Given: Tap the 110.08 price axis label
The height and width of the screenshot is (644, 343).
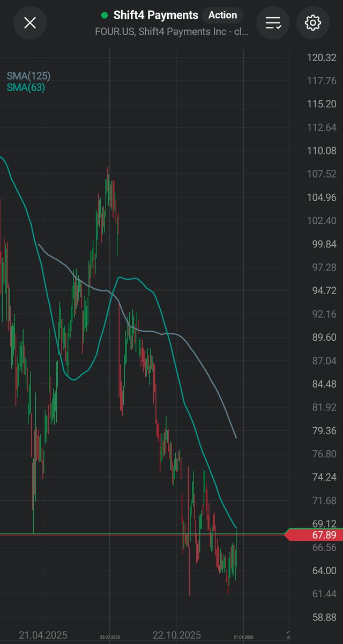Looking at the screenshot, I should click(x=320, y=151).
